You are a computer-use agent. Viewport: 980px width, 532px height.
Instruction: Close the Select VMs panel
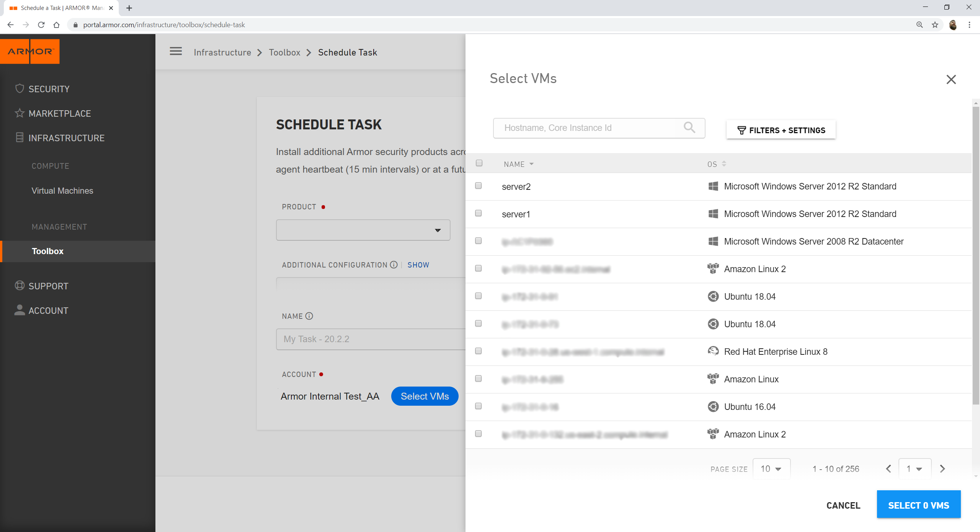[x=951, y=80]
